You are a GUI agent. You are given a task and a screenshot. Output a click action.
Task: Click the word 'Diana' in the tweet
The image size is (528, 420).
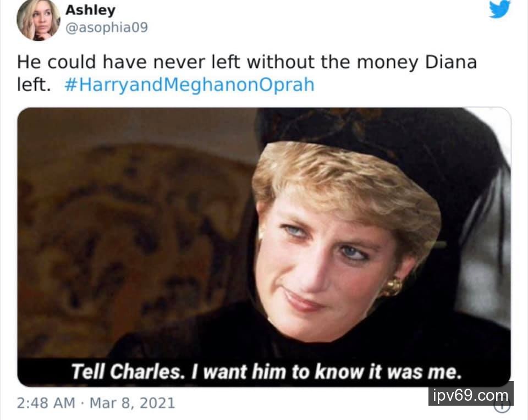(451, 62)
